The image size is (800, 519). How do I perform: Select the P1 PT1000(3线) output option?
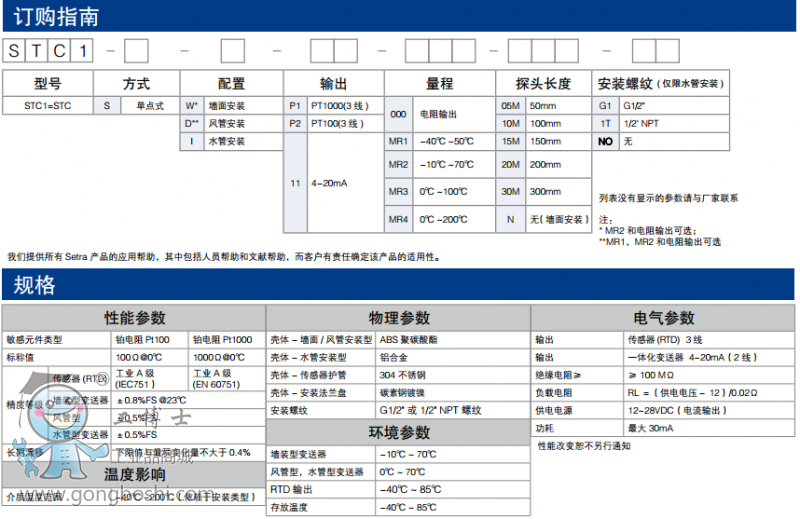[332, 105]
